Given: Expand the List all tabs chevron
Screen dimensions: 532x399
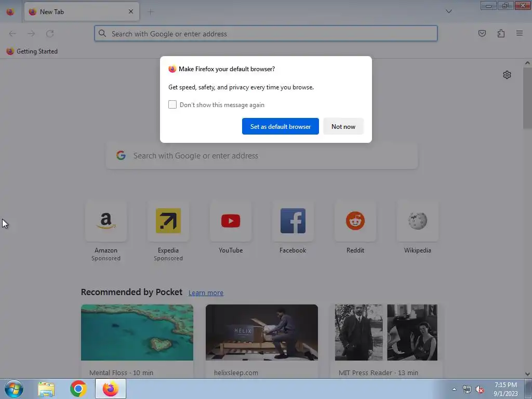Looking at the screenshot, I should pos(448,11).
